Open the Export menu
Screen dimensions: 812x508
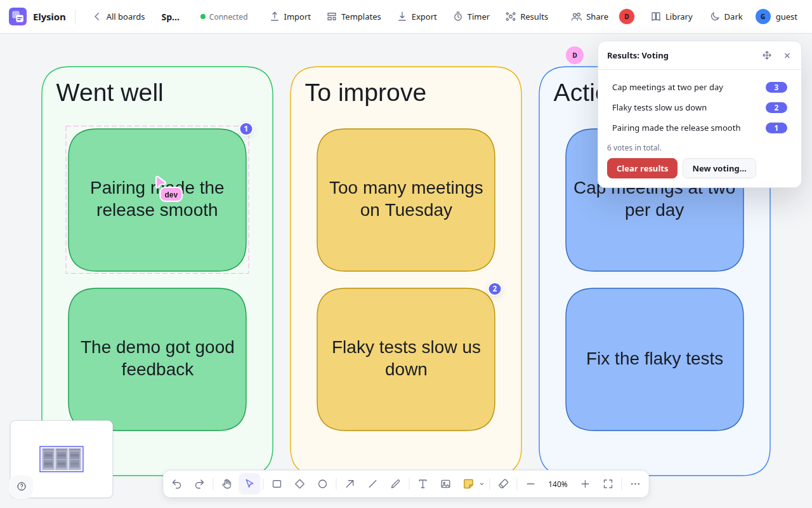click(417, 17)
